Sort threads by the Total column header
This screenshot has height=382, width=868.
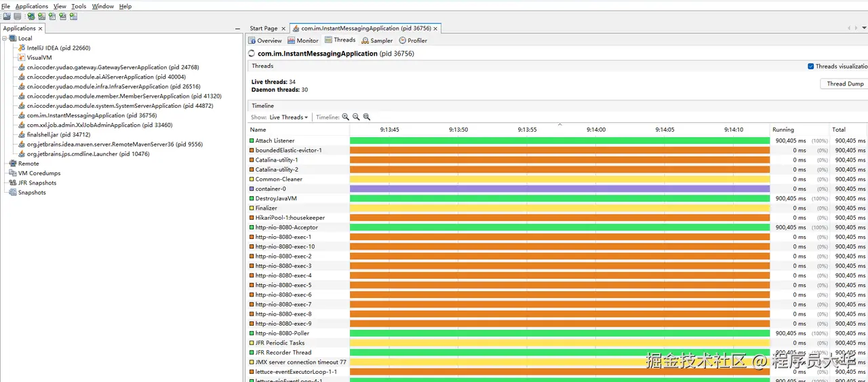pos(849,130)
